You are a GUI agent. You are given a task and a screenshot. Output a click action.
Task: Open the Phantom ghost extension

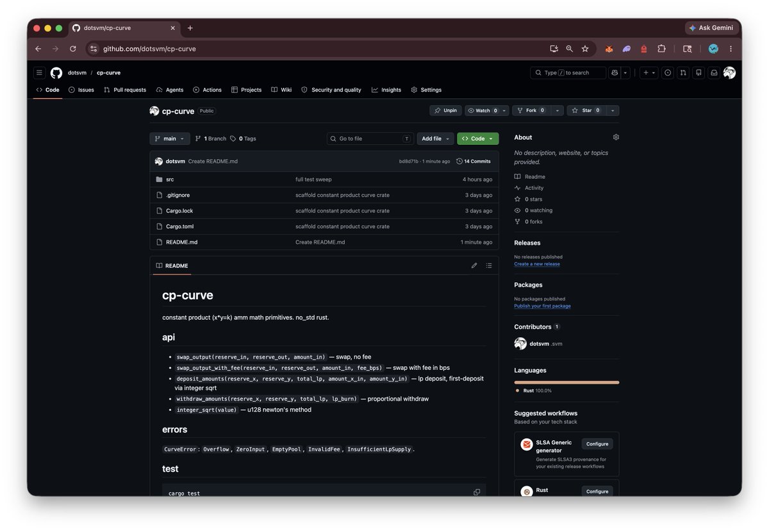[x=627, y=49]
